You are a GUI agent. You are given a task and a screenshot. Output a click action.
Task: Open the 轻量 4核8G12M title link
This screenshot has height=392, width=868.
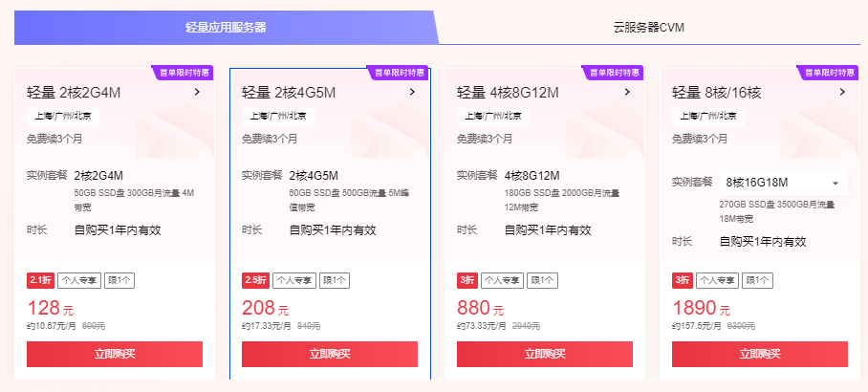(508, 93)
